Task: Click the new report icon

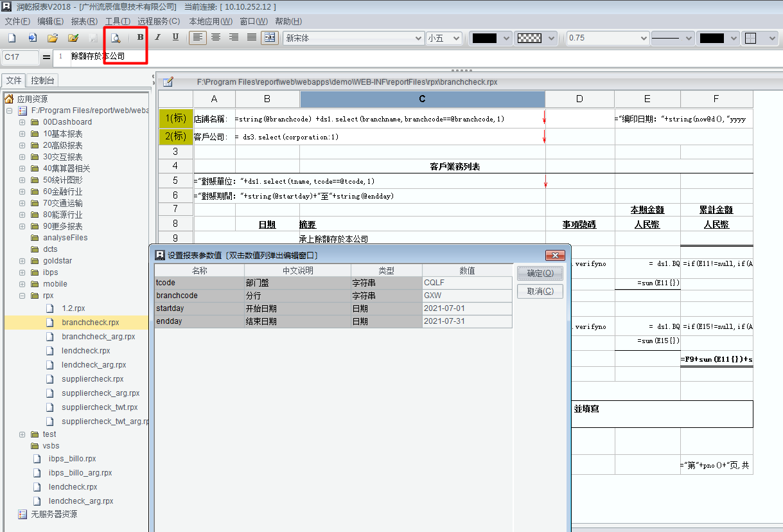Action: 12,38
